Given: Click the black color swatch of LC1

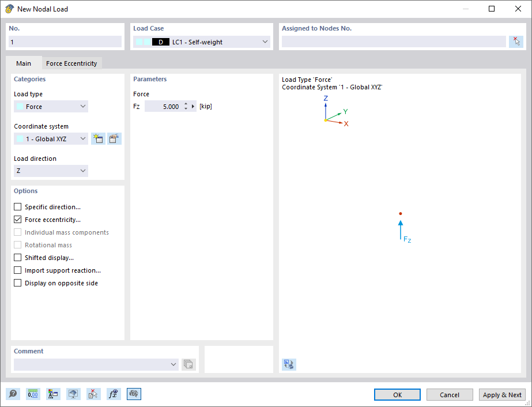Looking at the screenshot, I should tap(161, 42).
